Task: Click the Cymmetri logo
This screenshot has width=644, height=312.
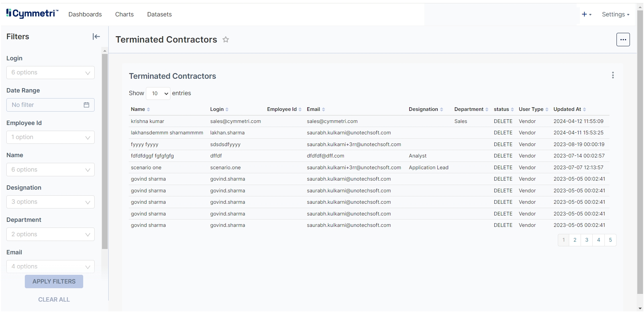Action: coord(32,14)
